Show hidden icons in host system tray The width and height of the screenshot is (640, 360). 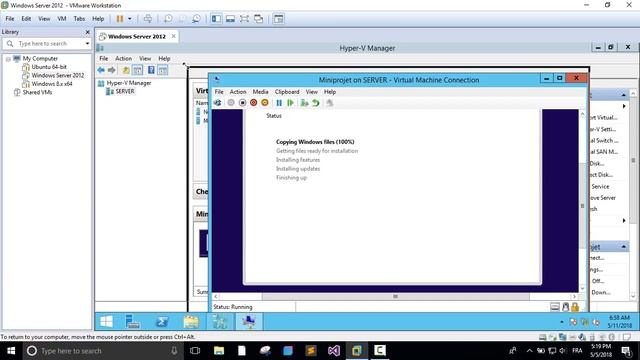tap(529, 351)
